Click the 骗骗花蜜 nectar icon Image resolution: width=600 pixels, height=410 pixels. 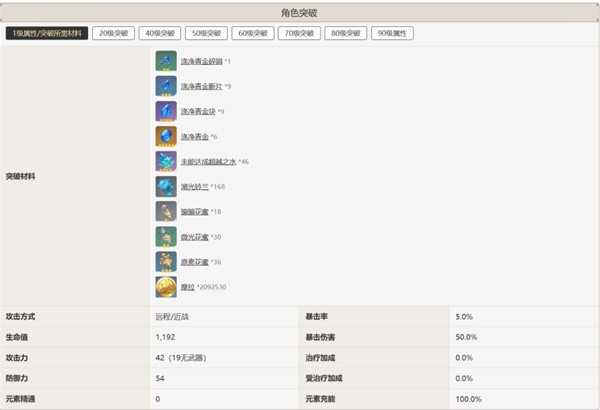tap(166, 211)
